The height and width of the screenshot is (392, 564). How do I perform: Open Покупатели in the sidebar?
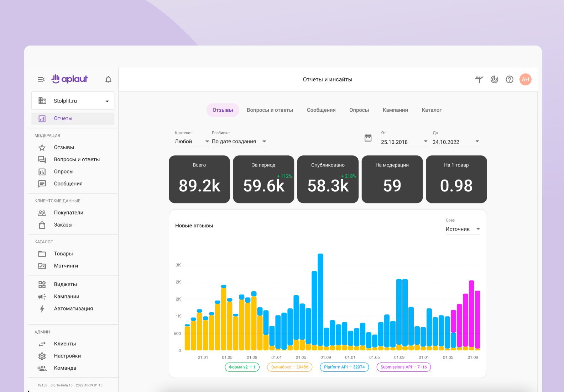[68, 213]
